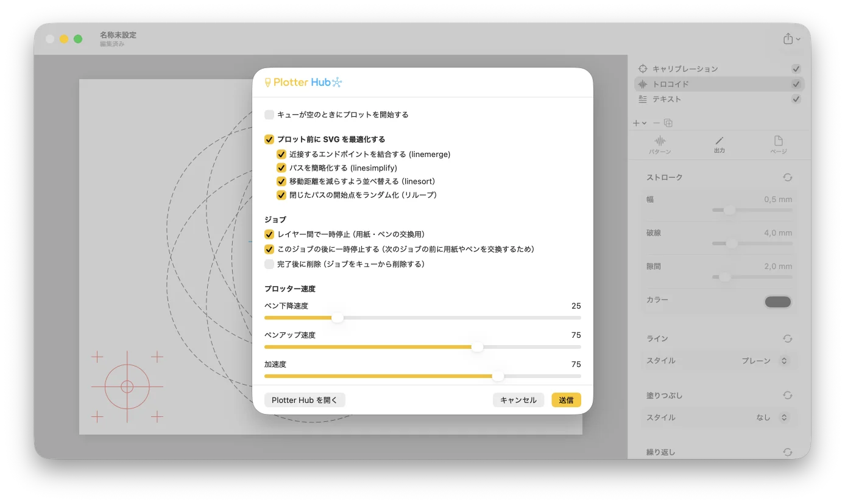Uncheck プロット前に SVG を最適化する

click(269, 139)
